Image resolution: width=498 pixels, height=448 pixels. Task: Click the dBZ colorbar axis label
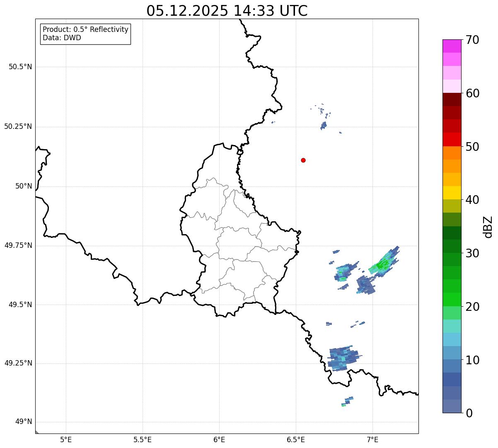[488, 227]
